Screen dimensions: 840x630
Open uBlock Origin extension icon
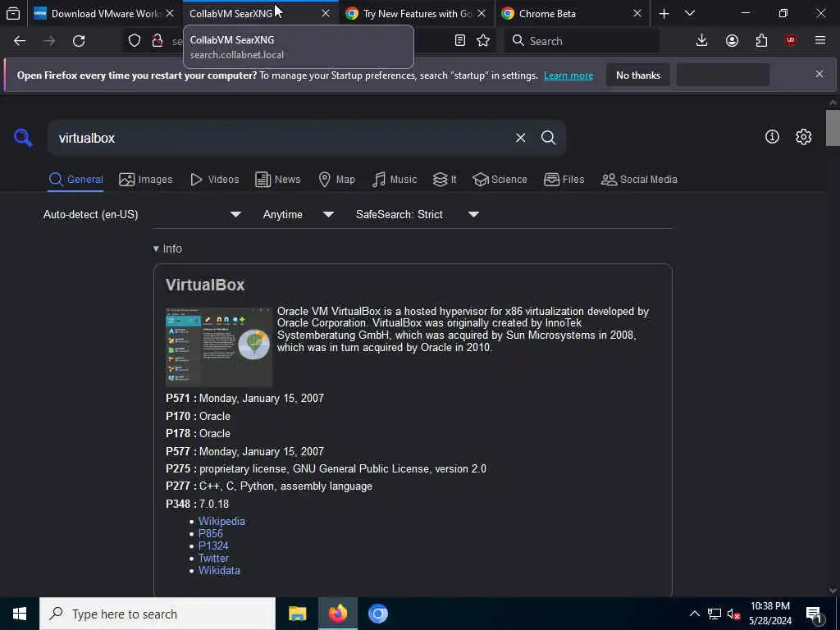pyautogui.click(x=791, y=41)
